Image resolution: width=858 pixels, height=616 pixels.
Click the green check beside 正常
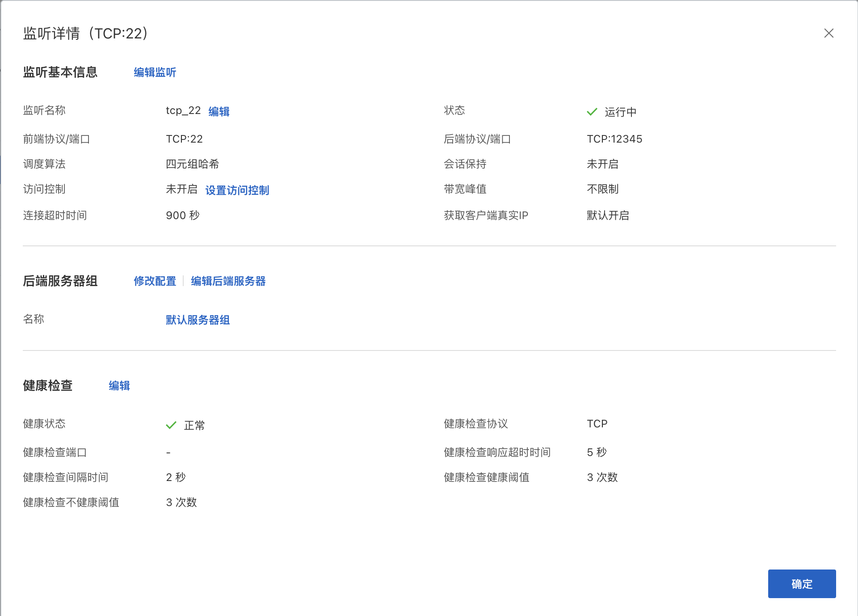click(171, 425)
